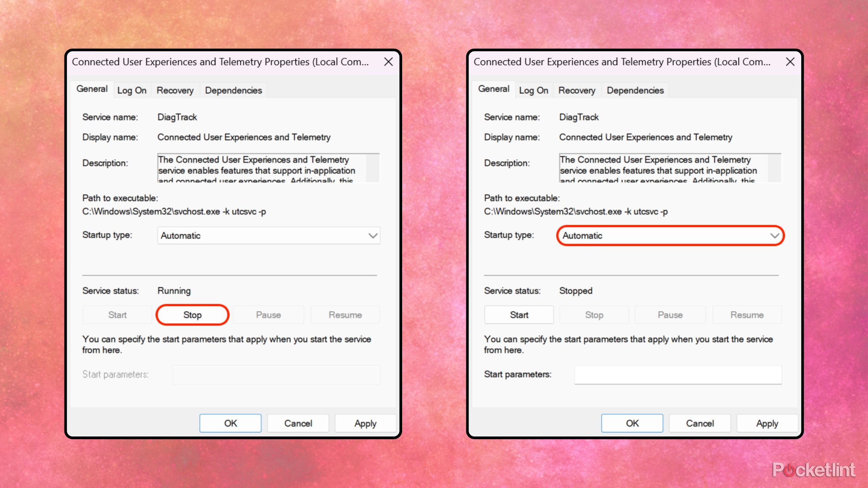Click svchost.exe executable path in left dialog
This screenshot has width=868, height=488.
tap(174, 211)
